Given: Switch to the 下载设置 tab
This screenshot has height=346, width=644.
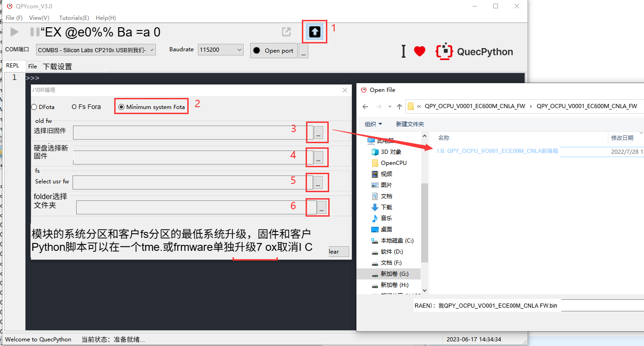Looking at the screenshot, I should [57, 67].
